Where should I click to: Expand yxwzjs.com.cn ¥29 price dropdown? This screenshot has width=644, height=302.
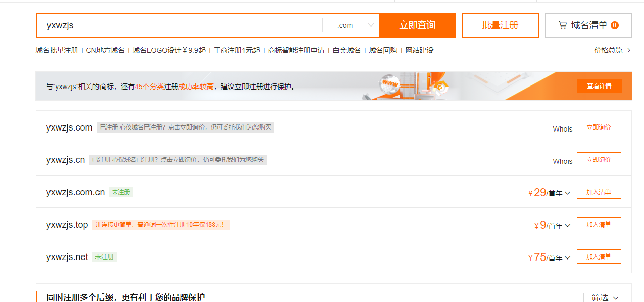click(567, 193)
